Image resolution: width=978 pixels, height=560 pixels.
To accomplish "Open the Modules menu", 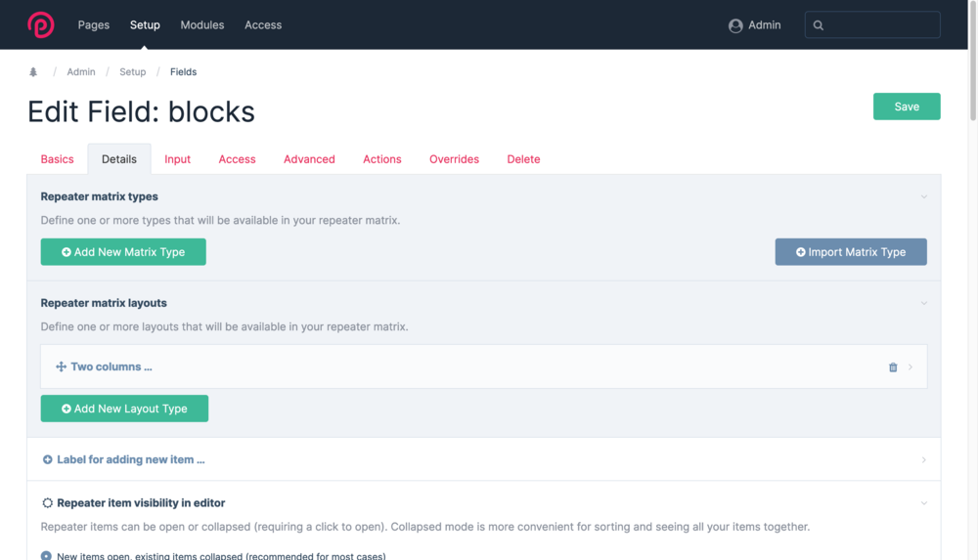I will tap(202, 25).
